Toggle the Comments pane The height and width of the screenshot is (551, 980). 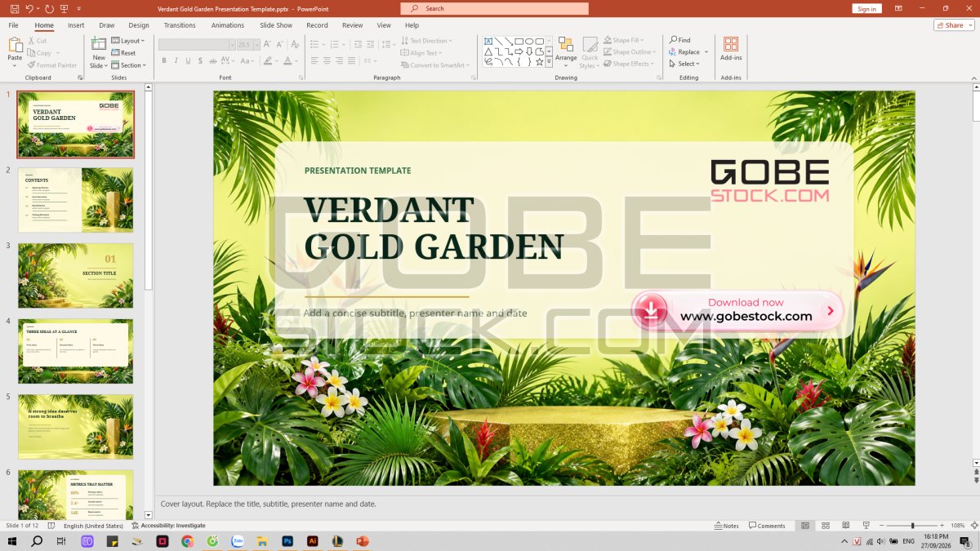coord(767,526)
